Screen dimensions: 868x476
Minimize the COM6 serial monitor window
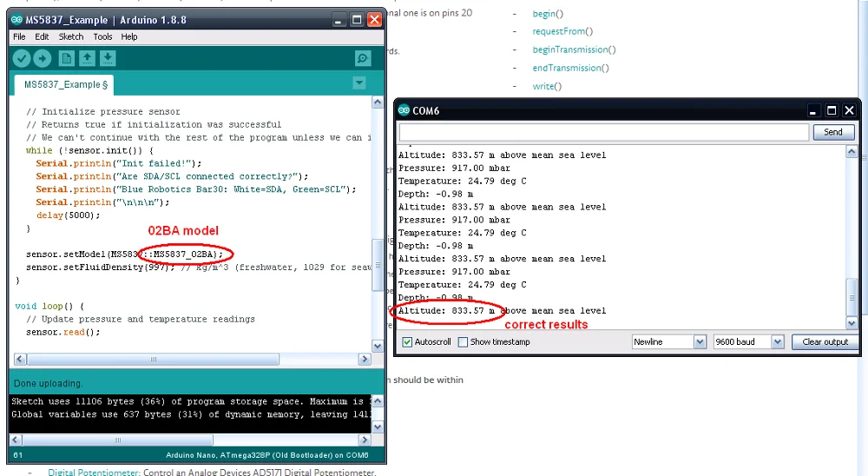(x=812, y=111)
